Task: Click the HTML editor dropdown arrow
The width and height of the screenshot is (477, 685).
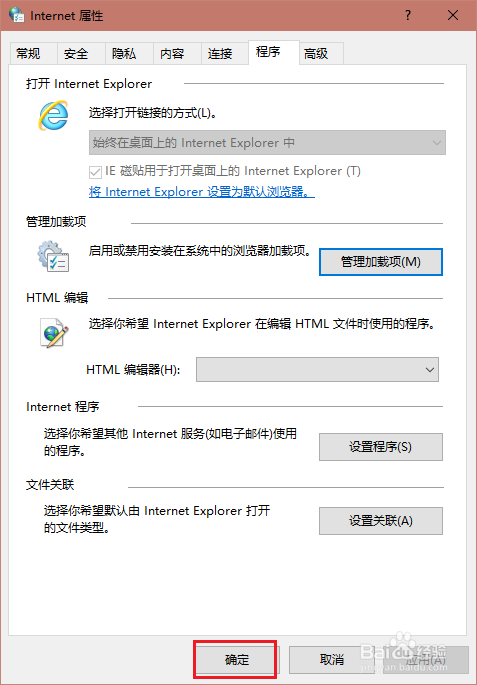Action: click(x=429, y=370)
